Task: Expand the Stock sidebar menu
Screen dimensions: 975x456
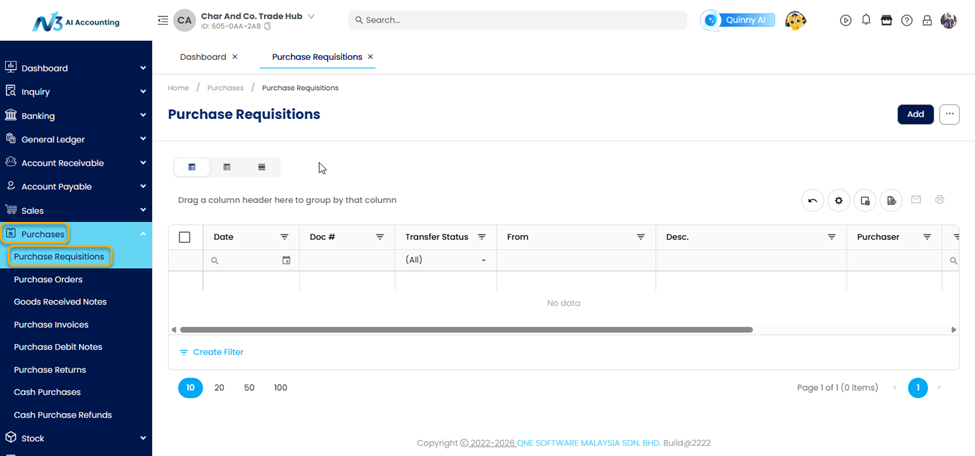Action: pyautogui.click(x=76, y=438)
